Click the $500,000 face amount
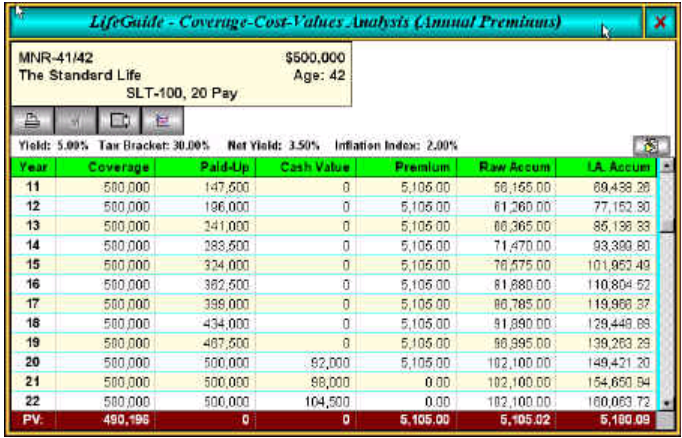Viewport: 682px width, 438px height. click(x=315, y=58)
